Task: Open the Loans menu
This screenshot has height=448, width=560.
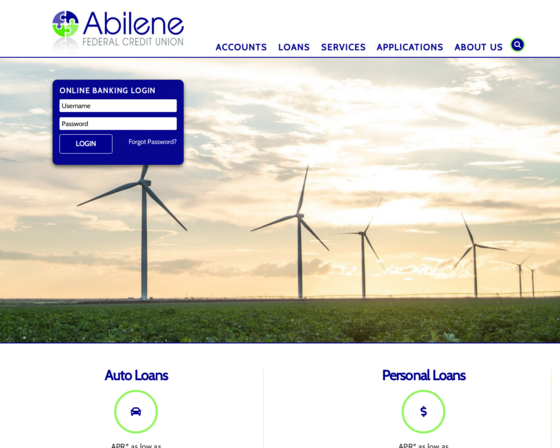Action: [294, 47]
